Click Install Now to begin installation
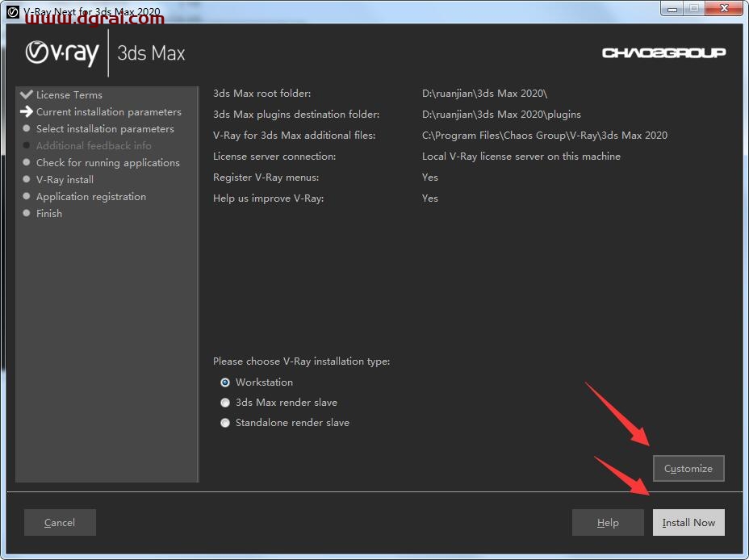Image resolution: width=749 pixels, height=560 pixels. (688, 523)
